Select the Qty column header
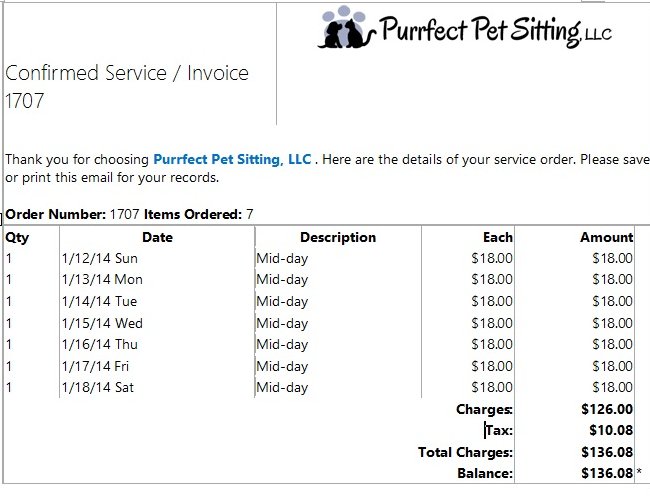Image resolution: width=650 pixels, height=502 pixels. pos(17,237)
